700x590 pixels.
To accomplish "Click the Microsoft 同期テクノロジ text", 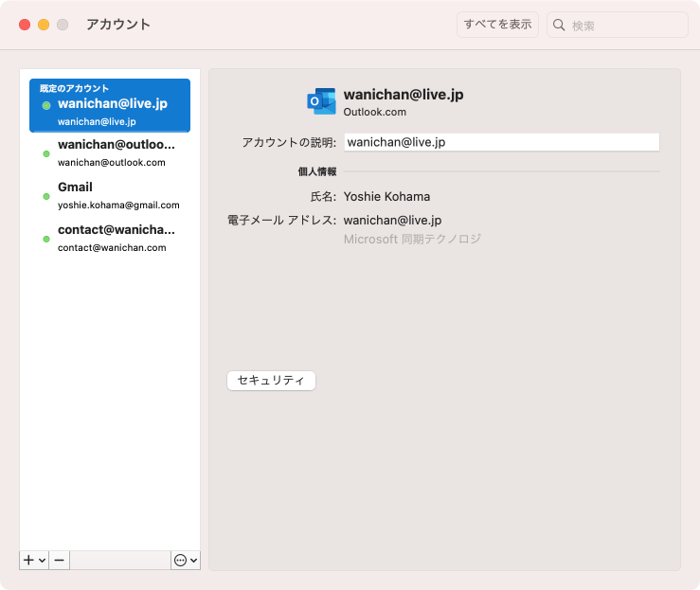I will pos(412,240).
